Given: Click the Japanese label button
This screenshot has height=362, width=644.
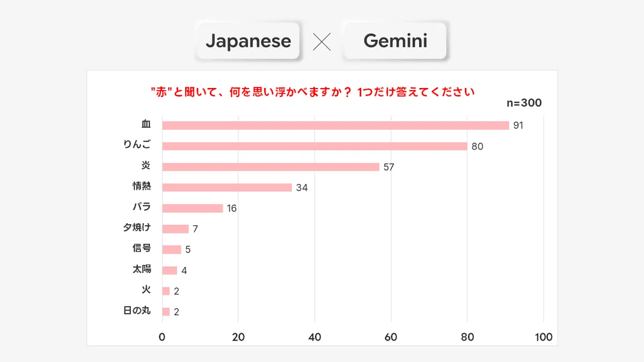Looking at the screenshot, I should tap(248, 41).
